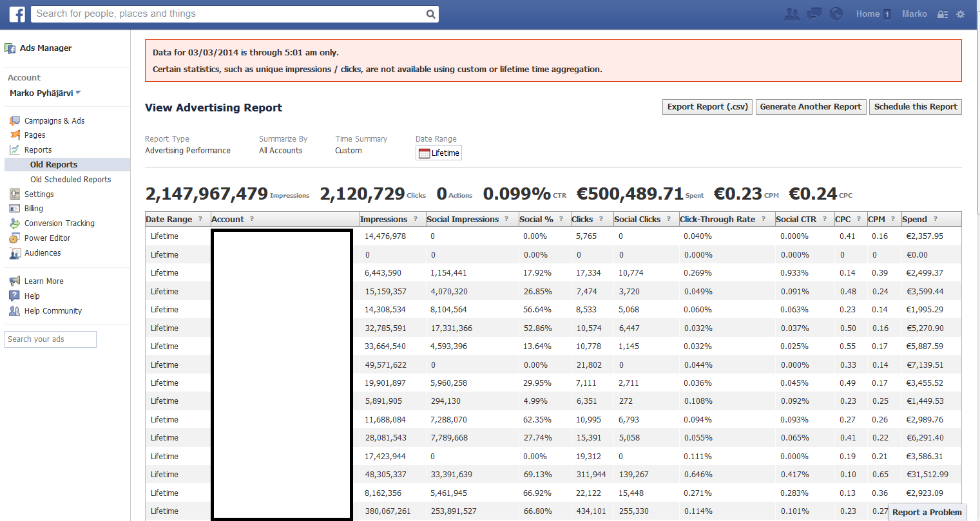Click Generate Another Report button

(811, 107)
